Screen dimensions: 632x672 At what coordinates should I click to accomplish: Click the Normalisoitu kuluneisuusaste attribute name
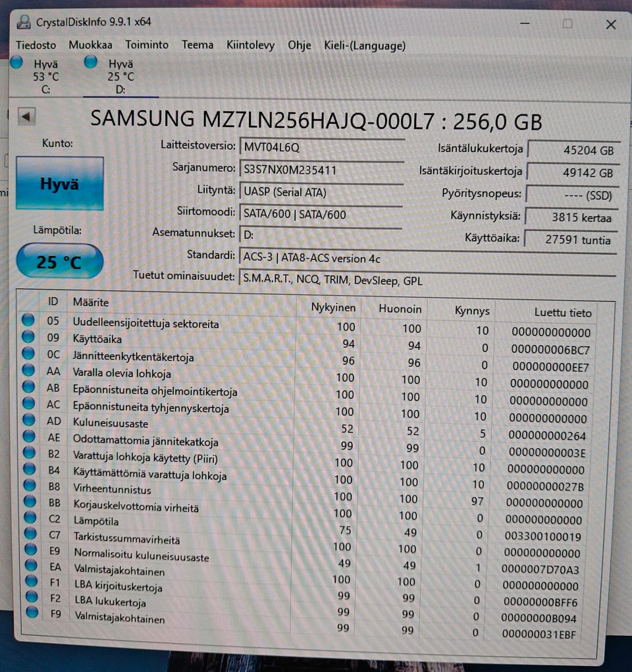(x=142, y=555)
